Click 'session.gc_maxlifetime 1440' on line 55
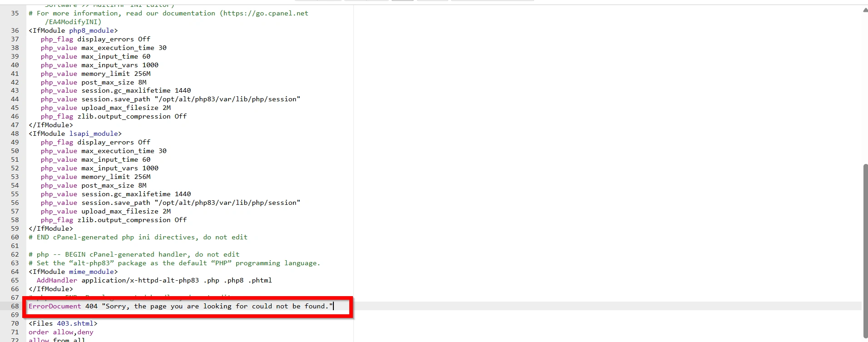The width and height of the screenshot is (868, 342). point(136,194)
